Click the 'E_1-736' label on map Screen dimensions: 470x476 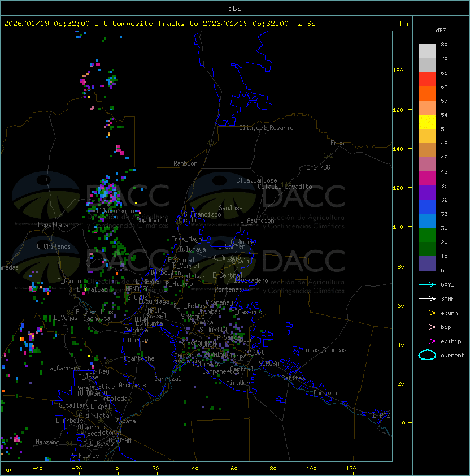tap(318, 167)
